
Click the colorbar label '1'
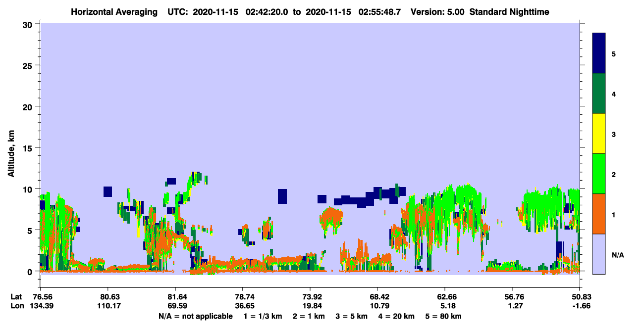click(x=614, y=214)
